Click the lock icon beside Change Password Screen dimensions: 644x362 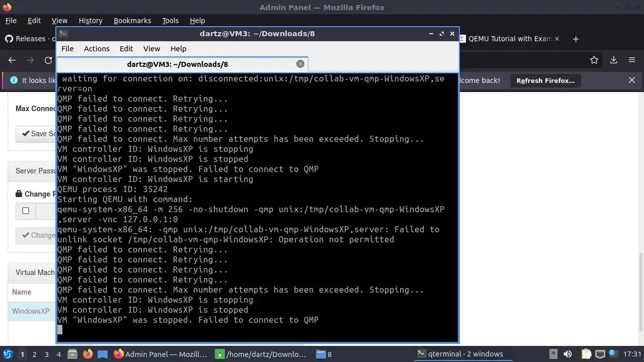tap(19, 194)
